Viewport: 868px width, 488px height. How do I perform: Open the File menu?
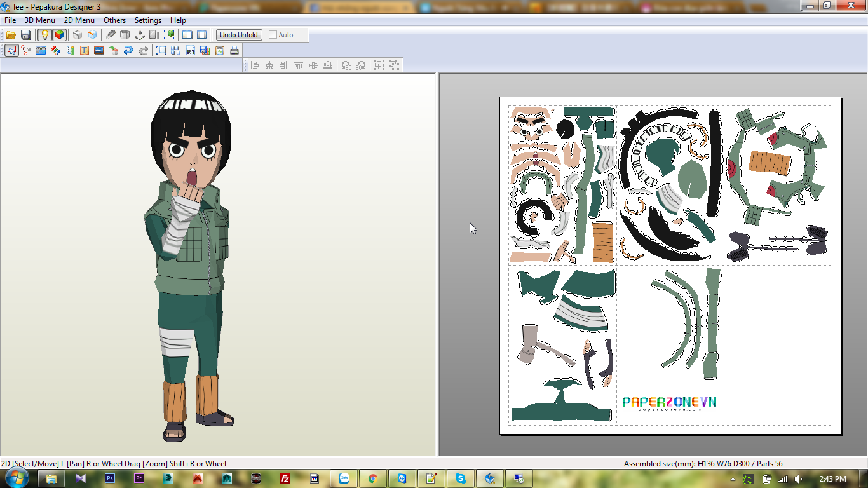point(10,20)
